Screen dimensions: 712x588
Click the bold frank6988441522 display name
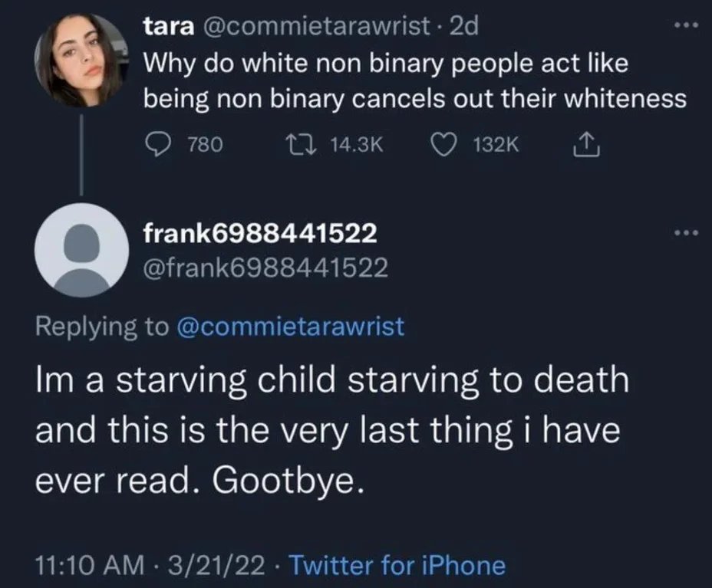click(260, 233)
